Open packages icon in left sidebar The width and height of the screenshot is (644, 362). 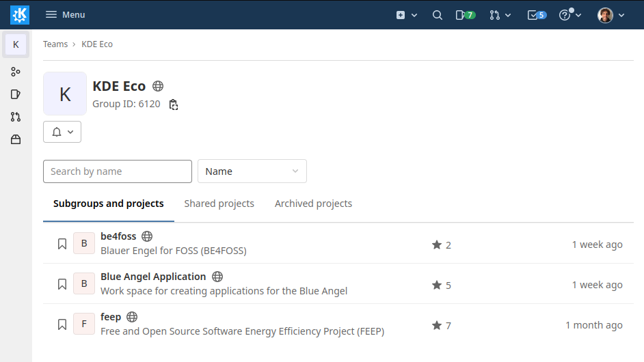(x=16, y=139)
